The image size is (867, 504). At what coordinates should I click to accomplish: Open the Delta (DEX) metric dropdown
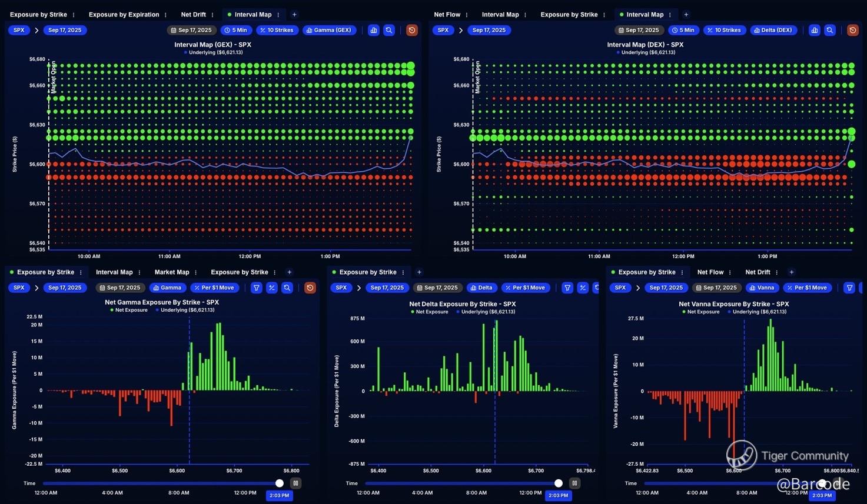[773, 30]
